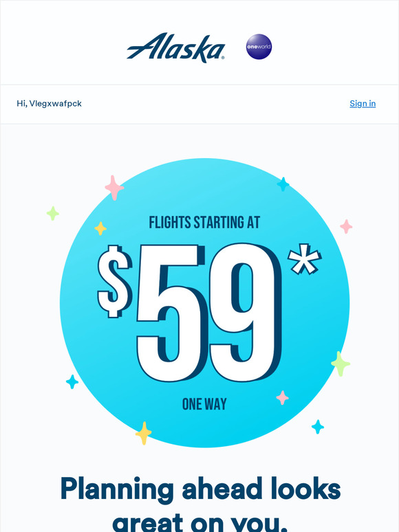The width and height of the screenshot is (399, 532).
Task: Click the ONE WAY label
Action: coord(204,404)
